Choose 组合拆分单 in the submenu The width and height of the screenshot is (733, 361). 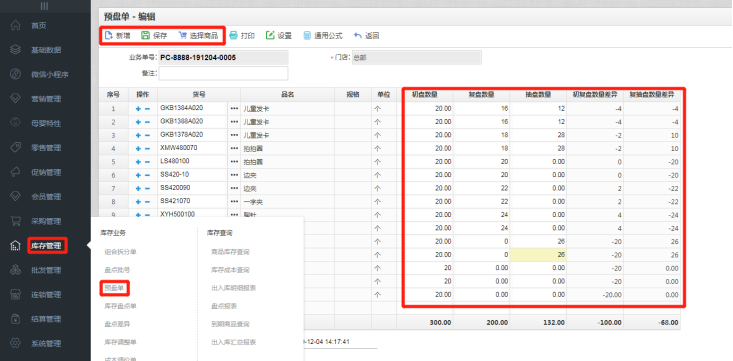(x=120, y=252)
